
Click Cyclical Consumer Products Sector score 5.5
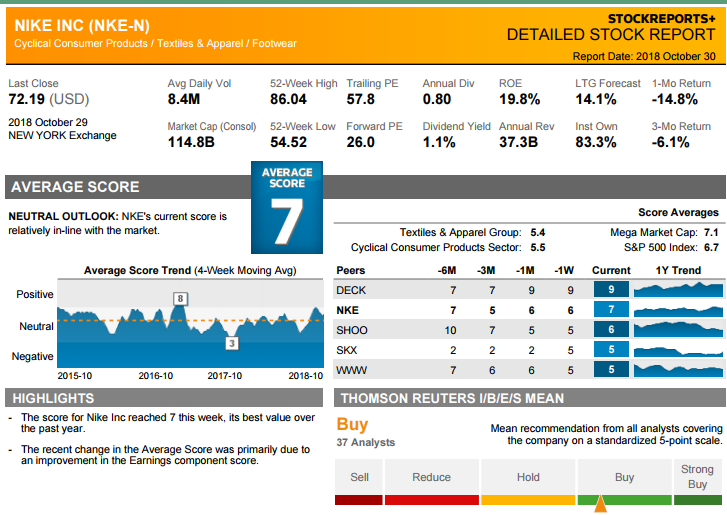click(538, 248)
